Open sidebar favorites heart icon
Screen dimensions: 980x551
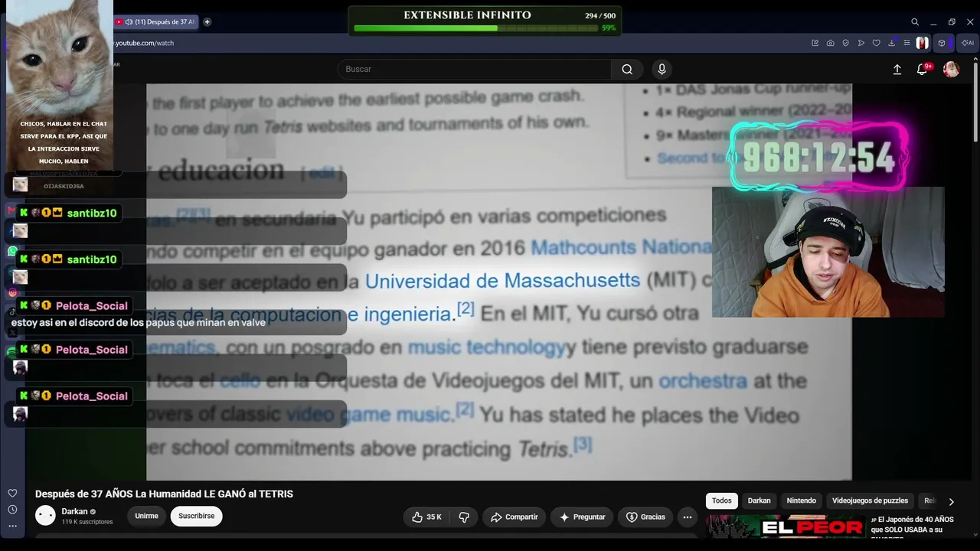[12, 493]
